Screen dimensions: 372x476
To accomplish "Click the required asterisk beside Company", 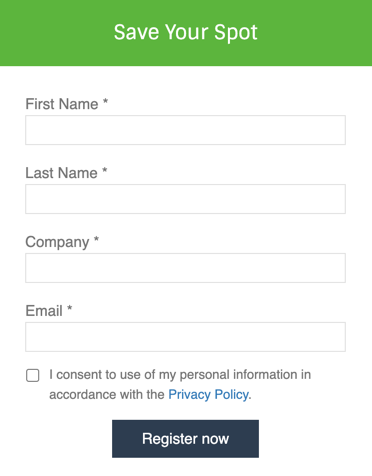I will pos(96,239).
